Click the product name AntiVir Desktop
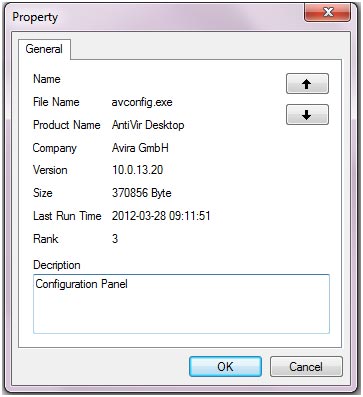This screenshot has width=363, height=397. (148, 125)
